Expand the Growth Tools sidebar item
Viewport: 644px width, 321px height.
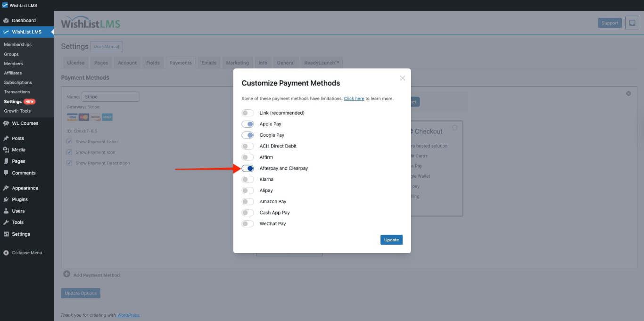coord(17,111)
